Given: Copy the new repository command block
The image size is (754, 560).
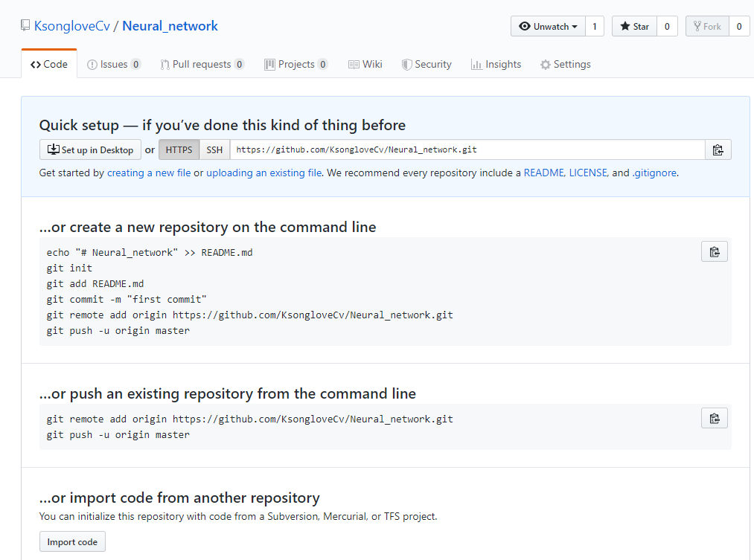Looking at the screenshot, I should (714, 252).
